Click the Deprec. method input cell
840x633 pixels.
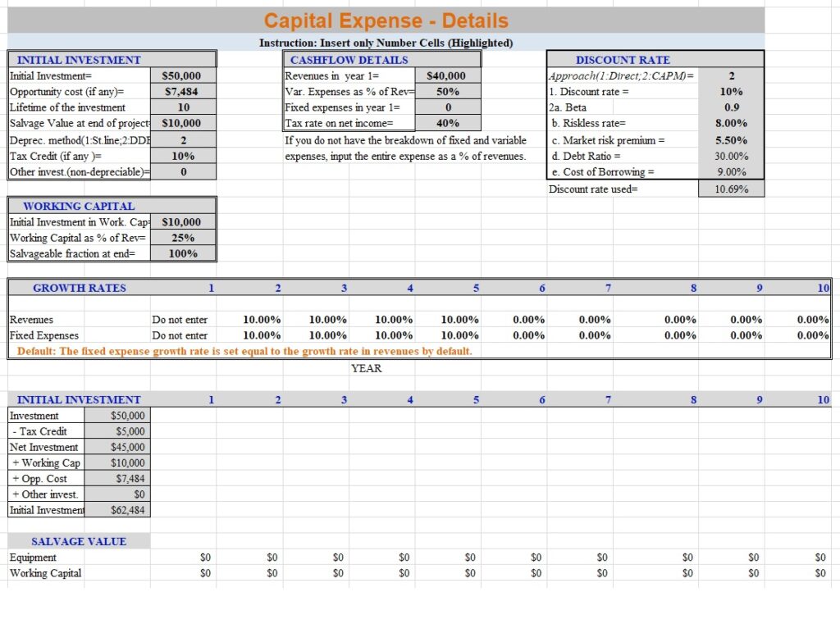183,139
